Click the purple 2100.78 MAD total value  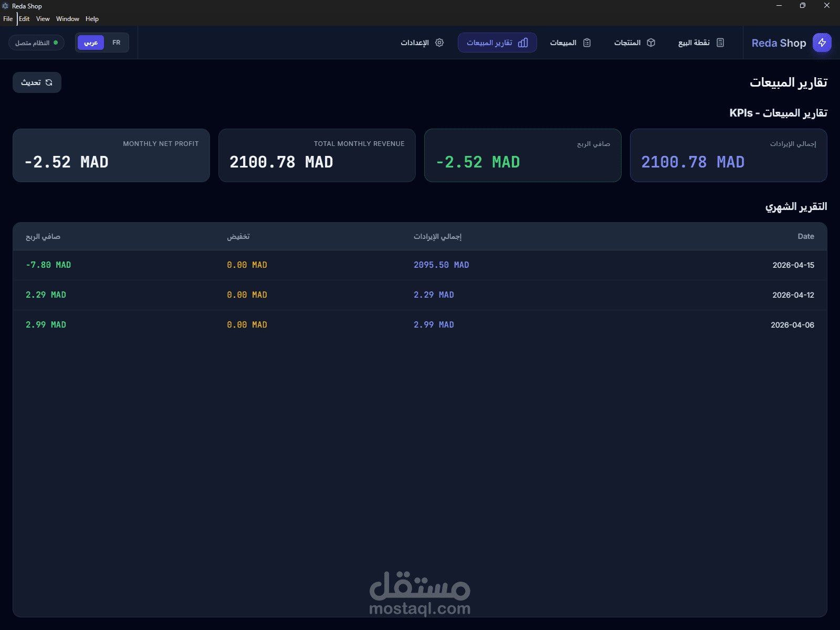coord(693,162)
